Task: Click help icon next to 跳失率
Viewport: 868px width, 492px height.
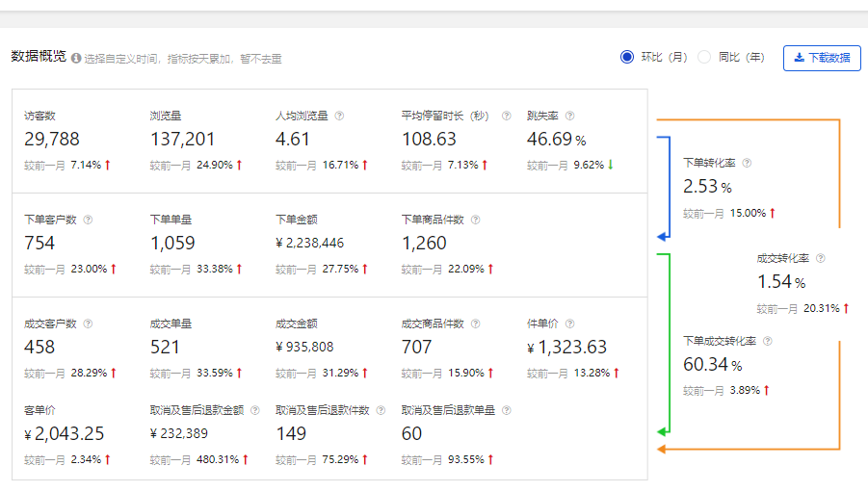Action: point(569,117)
